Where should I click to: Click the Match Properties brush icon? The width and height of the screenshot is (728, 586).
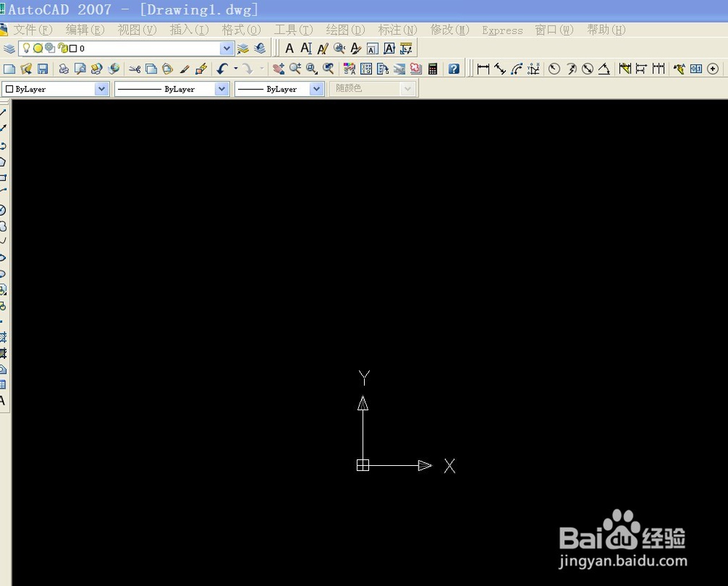click(184, 69)
